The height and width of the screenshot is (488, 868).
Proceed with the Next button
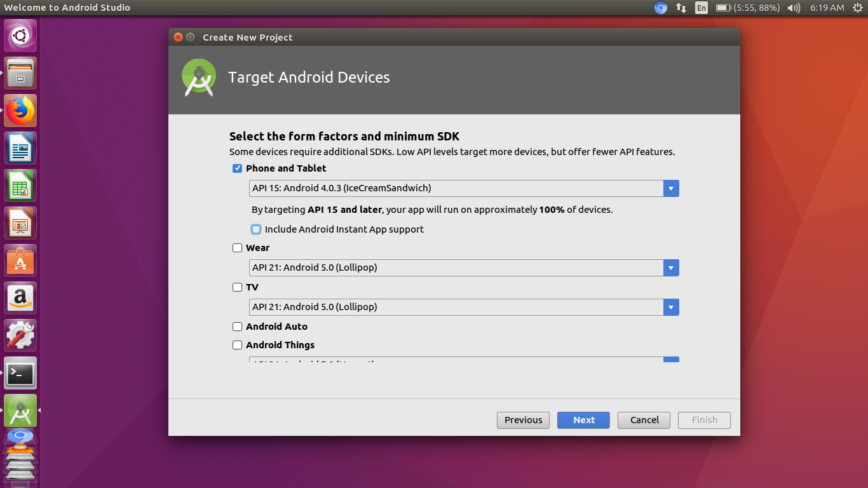583,420
